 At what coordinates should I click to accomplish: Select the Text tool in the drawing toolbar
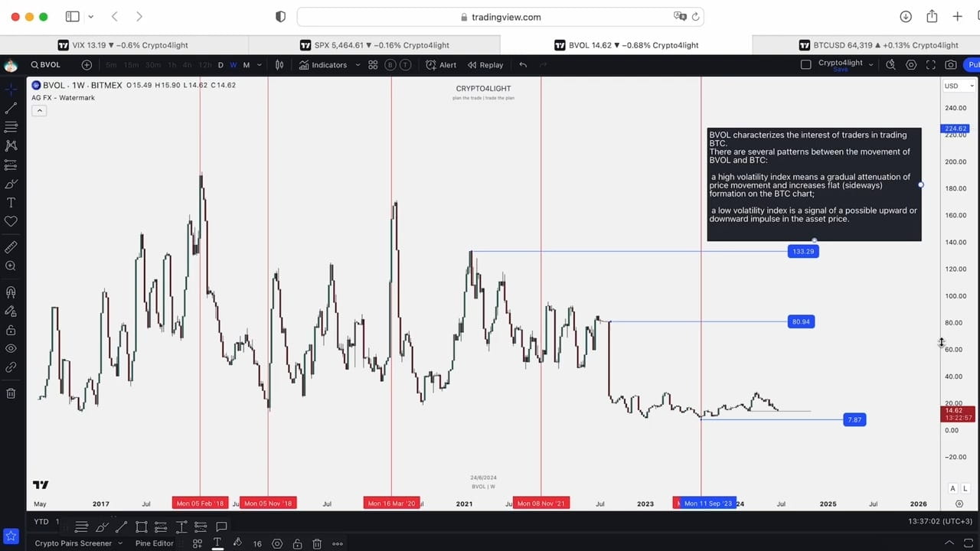click(x=11, y=203)
